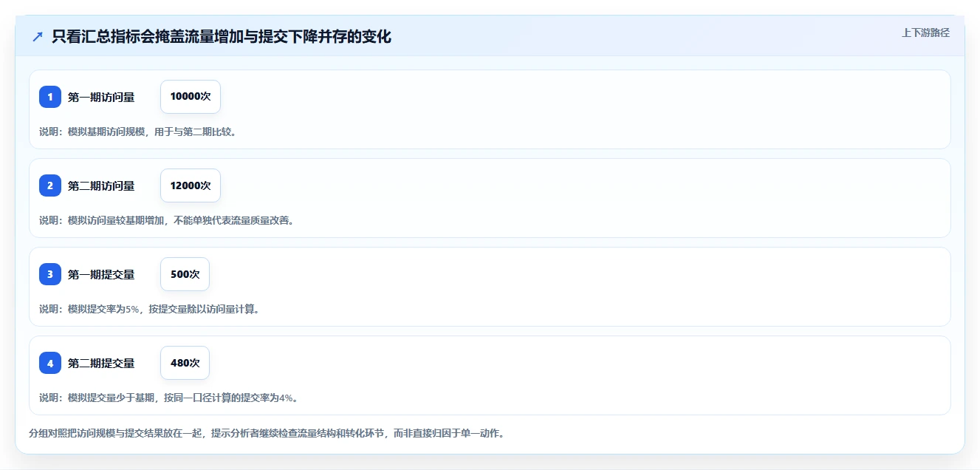Click the note stating 提交率为4%
980x470 pixels.
[168, 398]
